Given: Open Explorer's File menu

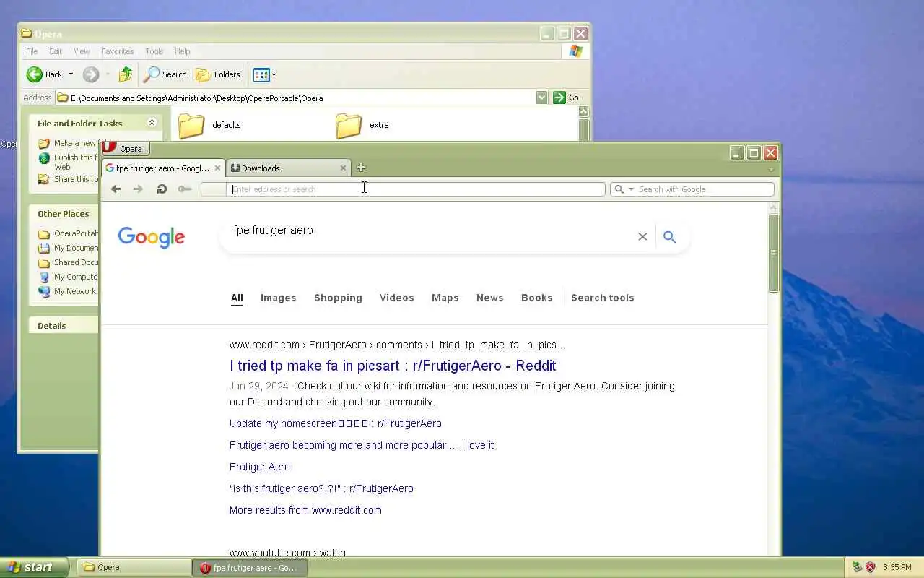Looking at the screenshot, I should pos(32,51).
